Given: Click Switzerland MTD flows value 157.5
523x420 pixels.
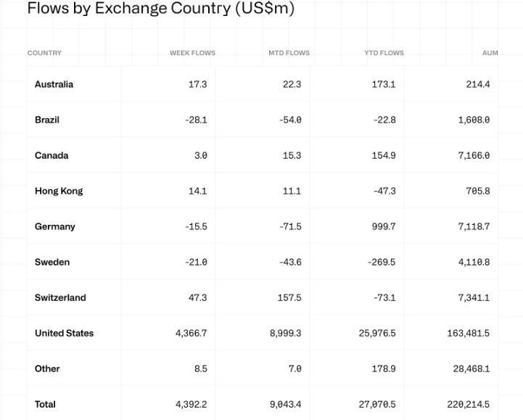Looking at the screenshot, I should (x=289, y=297).
